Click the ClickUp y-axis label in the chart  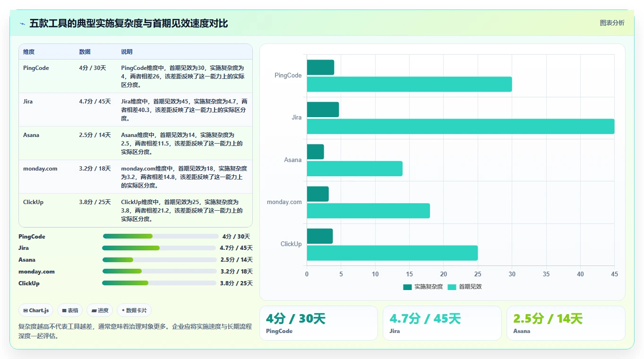pyautogui.click(x=291, y=244)
